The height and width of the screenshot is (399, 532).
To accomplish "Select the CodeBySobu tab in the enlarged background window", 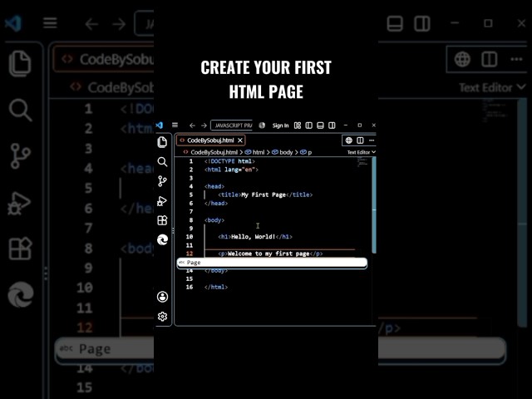I will click(103, 59).
